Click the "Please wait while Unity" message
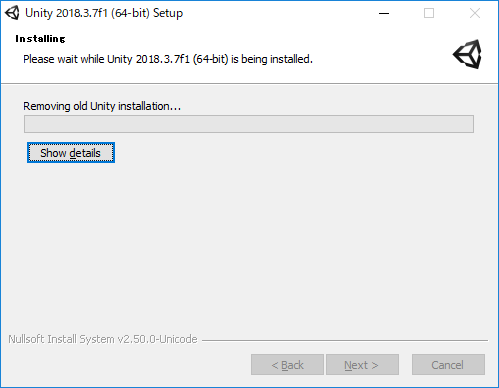 click(x=168, y=59)
